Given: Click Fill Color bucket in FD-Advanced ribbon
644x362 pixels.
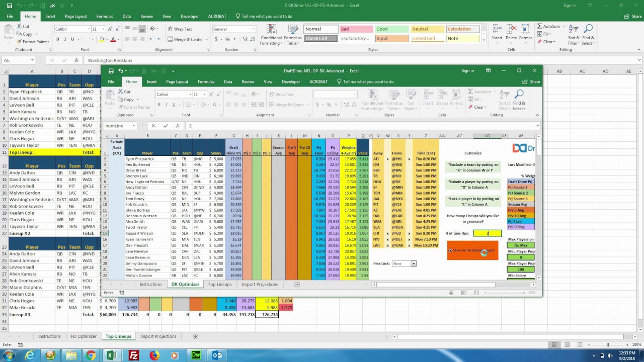Looking at the screenshot, I should [101, 39].
